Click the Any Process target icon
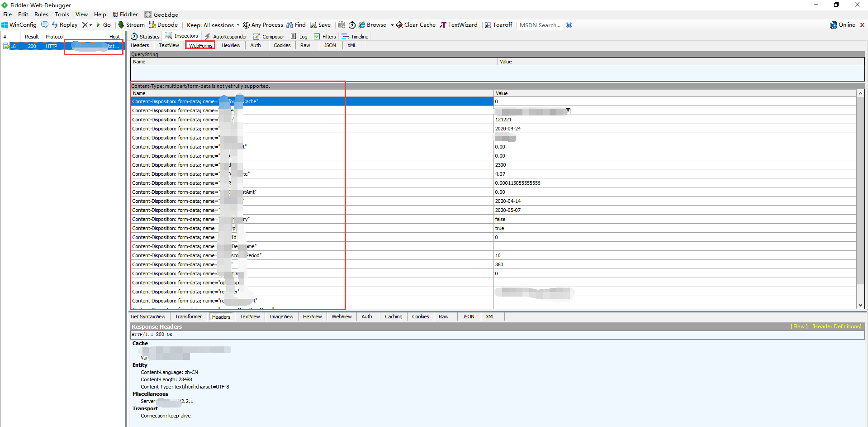868x427 pixels. pyautogui.click(x=246, y=25)
